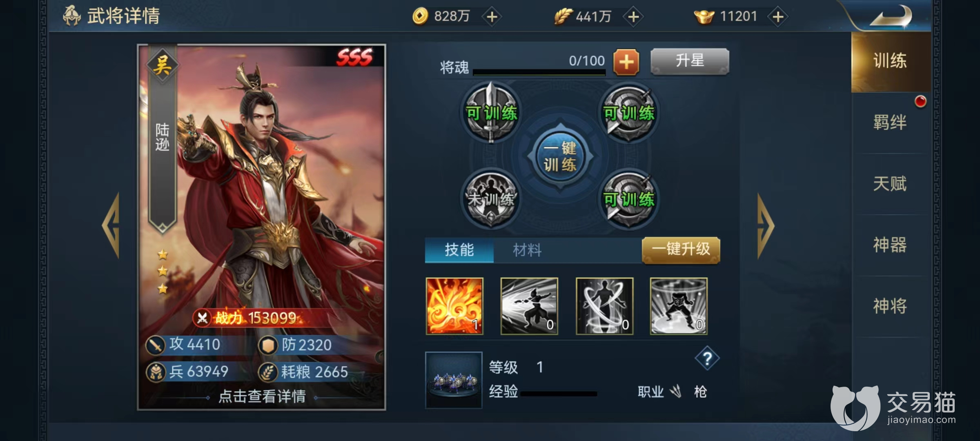980x441 pixels.
Task: Tap the sword training slot icon
Action: point(491,112)
